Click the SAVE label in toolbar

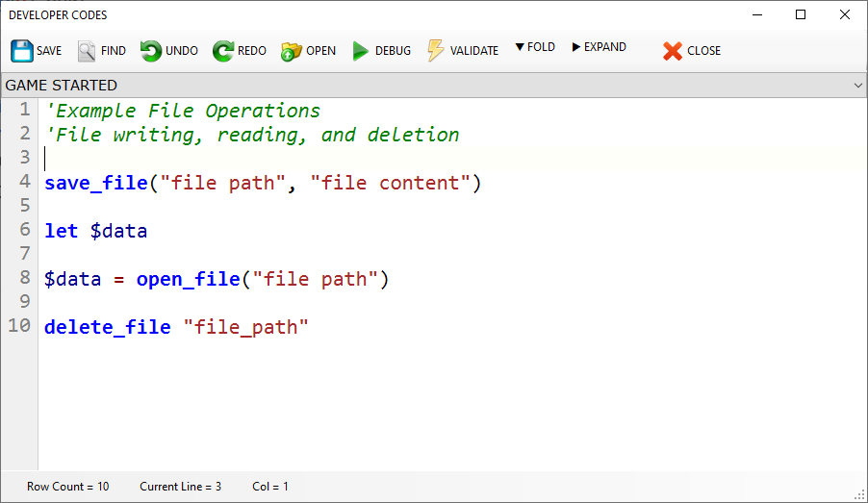49,51
